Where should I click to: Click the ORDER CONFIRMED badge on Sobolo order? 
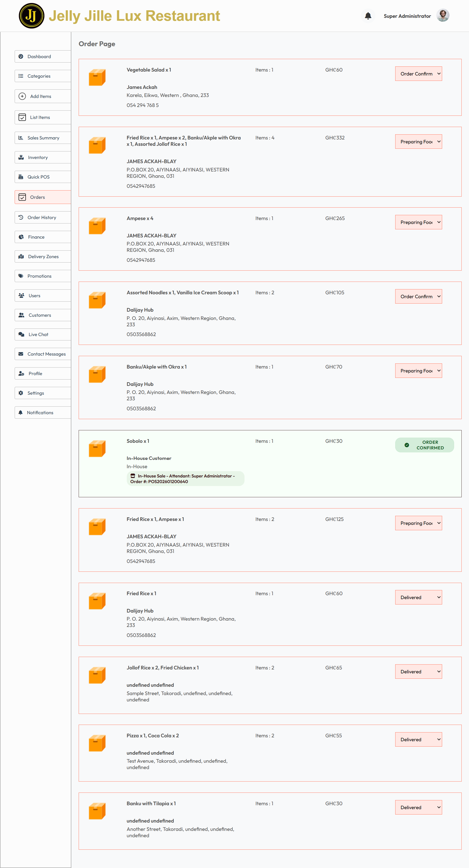click(425, 445)
